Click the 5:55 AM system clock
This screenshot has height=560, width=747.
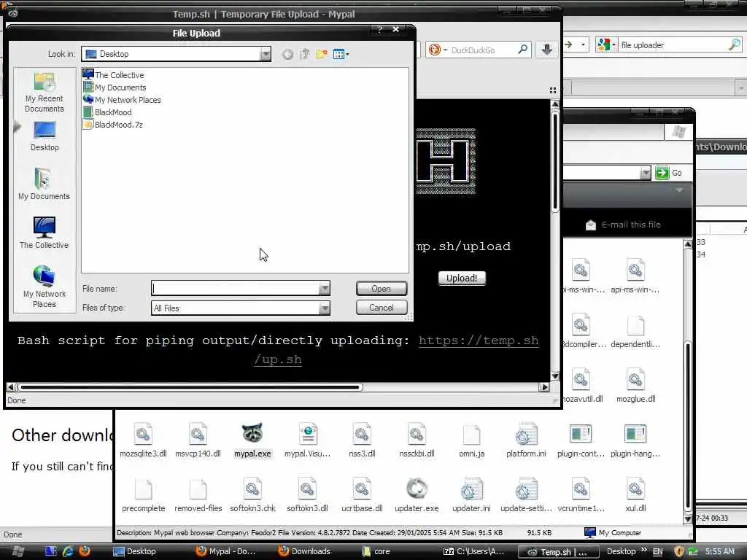[720, 551]
